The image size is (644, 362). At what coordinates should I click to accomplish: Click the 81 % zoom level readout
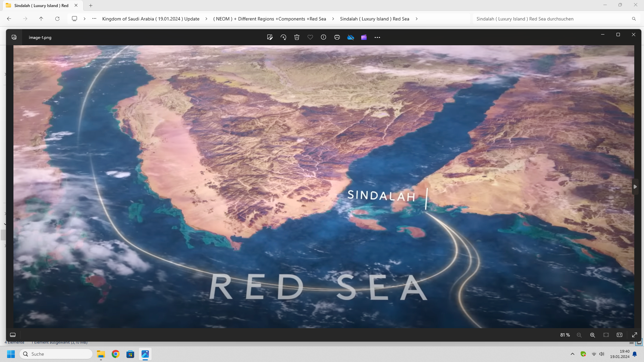pyautogui.click(x=565, y=335)
